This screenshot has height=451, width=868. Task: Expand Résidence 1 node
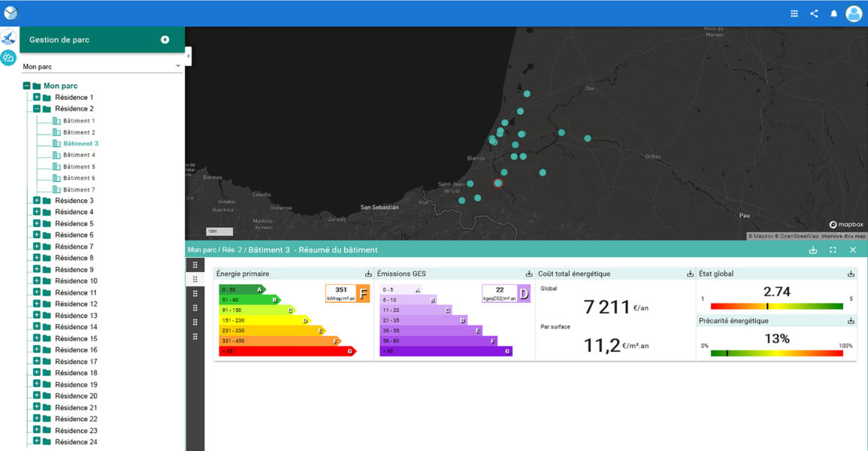click(x=37, y=97)
